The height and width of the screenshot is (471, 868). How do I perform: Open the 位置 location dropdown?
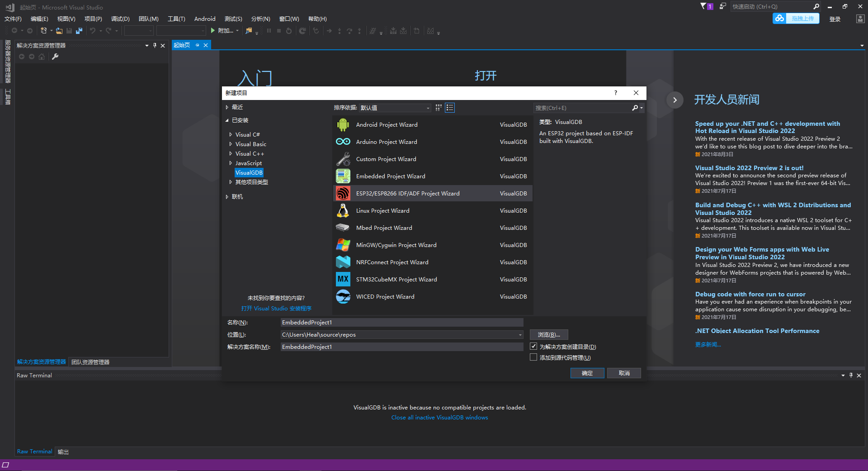pyautogui.click(x=520, y=335)
